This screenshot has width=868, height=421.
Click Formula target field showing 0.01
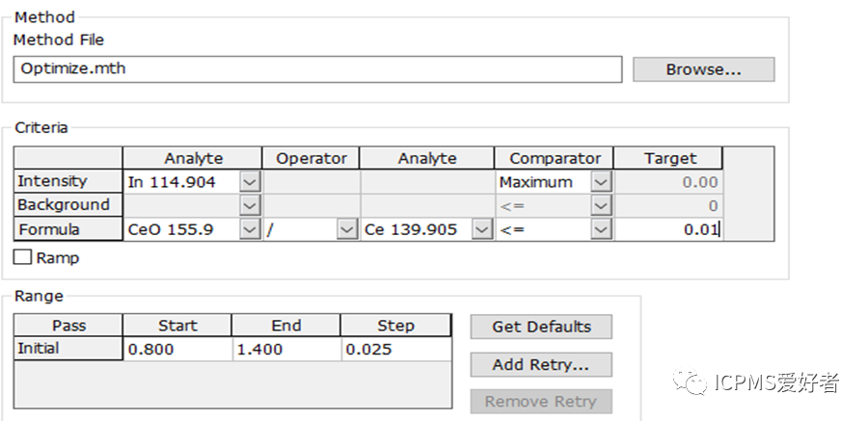coord(668,229)
